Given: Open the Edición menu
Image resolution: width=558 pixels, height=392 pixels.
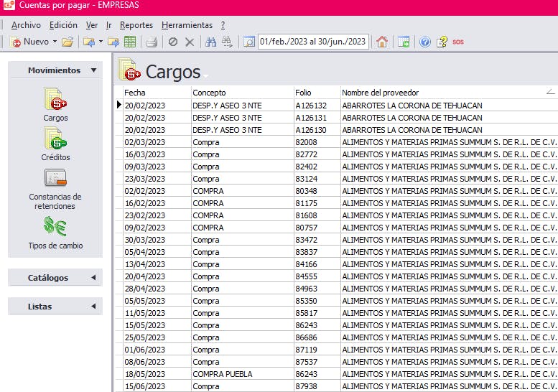Looking at the screenshot, I should click(63, 25).
